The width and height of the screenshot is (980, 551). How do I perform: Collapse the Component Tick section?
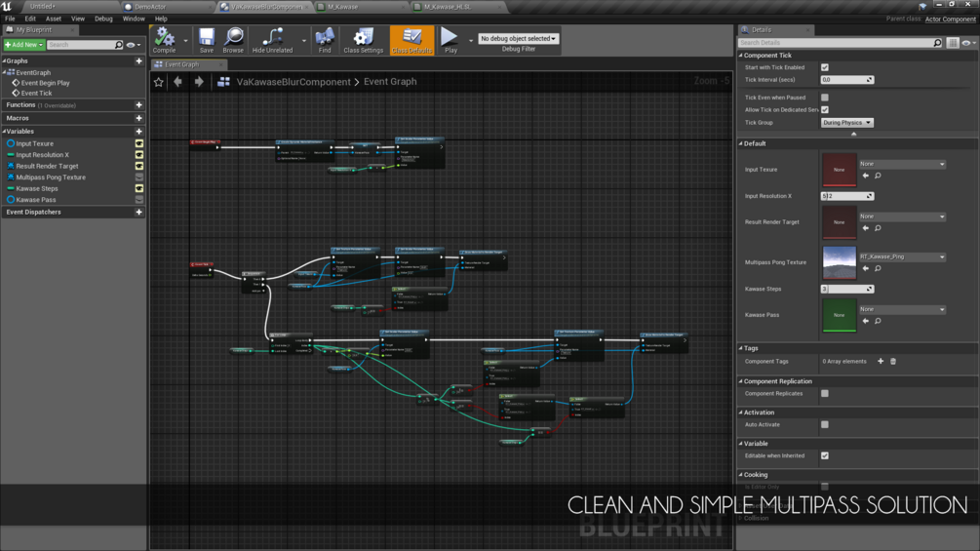pos(741,56)
